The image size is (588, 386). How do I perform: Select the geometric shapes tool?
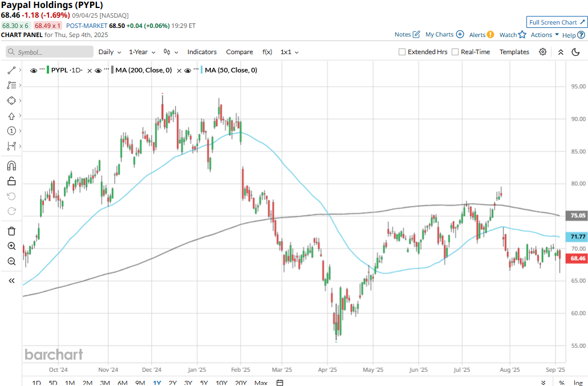pos(11,100)
